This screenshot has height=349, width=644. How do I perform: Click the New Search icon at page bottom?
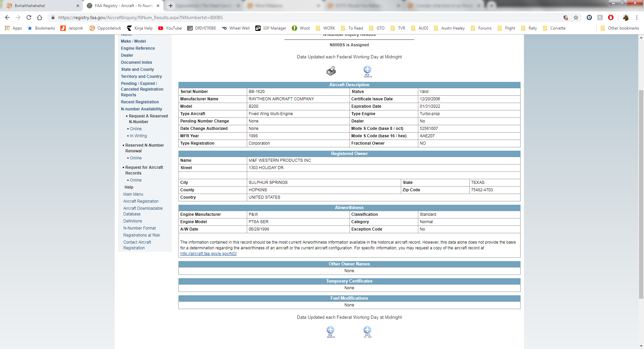point(331,332)
